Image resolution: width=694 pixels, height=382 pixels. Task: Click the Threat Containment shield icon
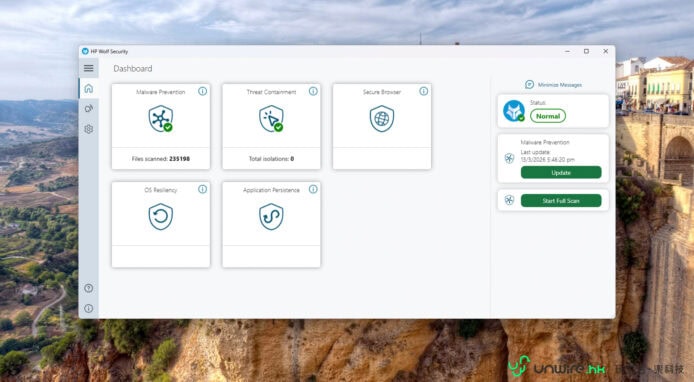click(271, 119)
